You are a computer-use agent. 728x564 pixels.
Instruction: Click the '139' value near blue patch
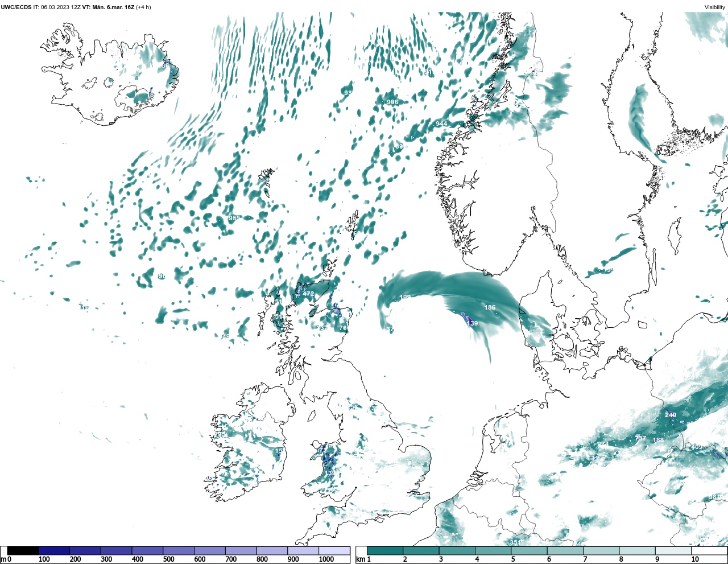[x=472, y=323]
